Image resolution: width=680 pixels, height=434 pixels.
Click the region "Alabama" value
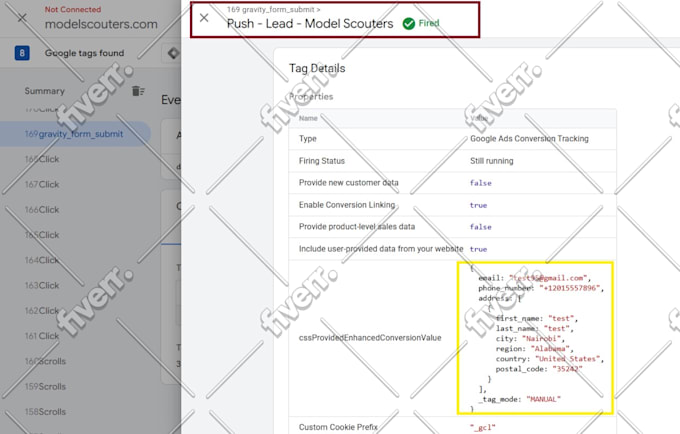point(550,349)
